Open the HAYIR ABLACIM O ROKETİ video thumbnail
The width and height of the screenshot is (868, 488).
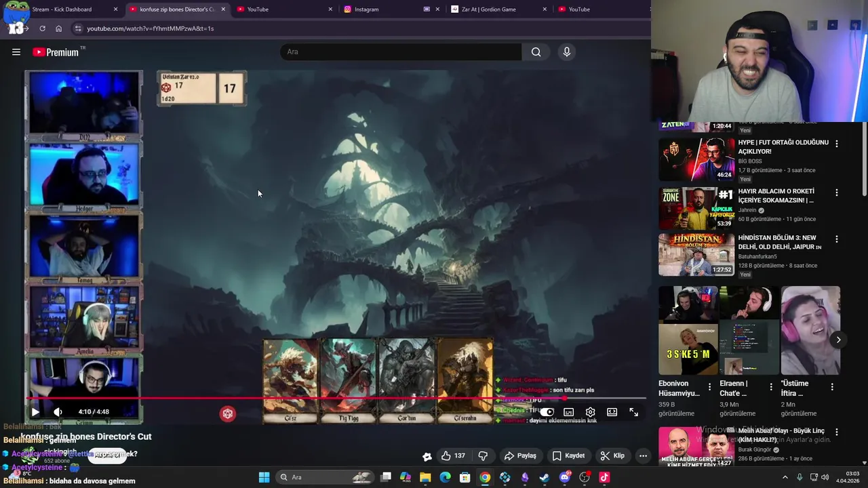click(696, 208)
